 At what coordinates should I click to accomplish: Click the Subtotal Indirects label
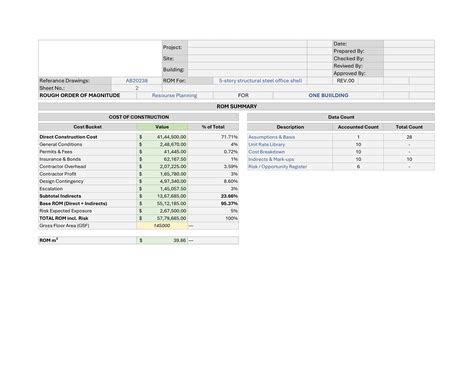pos(60,196)
